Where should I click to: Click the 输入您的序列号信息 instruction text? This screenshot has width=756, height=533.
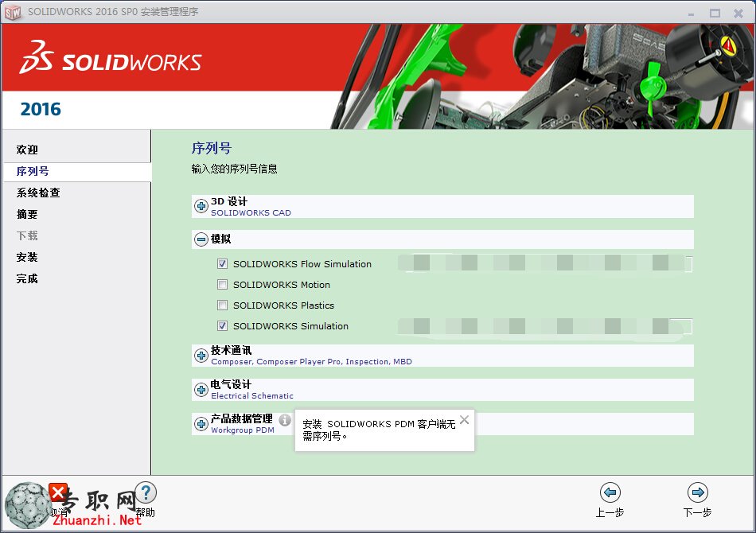(x=234, y=169)
